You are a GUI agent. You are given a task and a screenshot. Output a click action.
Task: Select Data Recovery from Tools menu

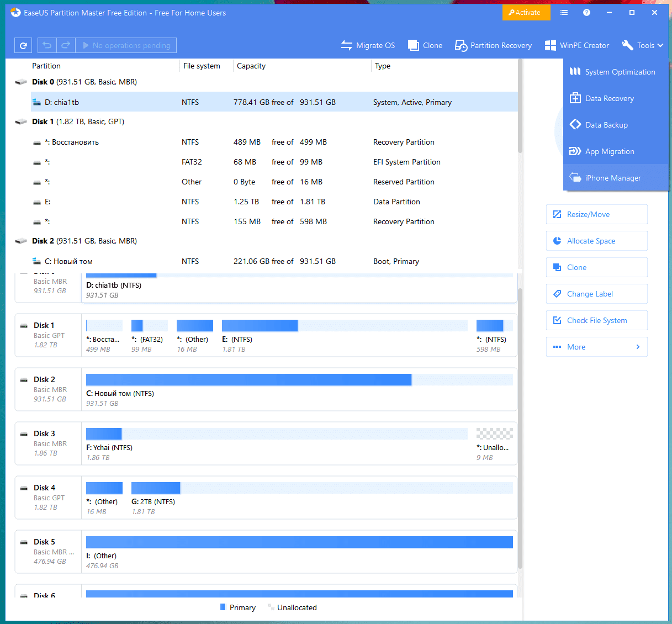click(x=616, y=98)
